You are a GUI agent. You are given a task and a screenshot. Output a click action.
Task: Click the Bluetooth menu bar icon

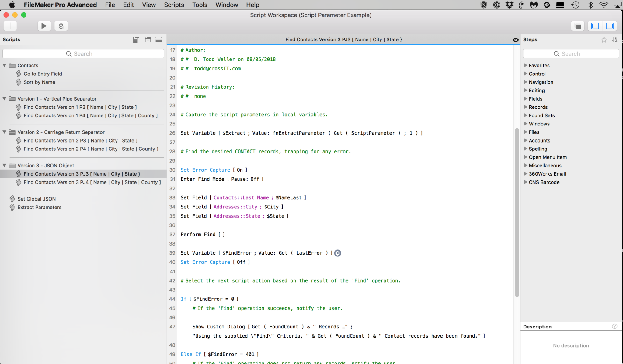(590, 5)
